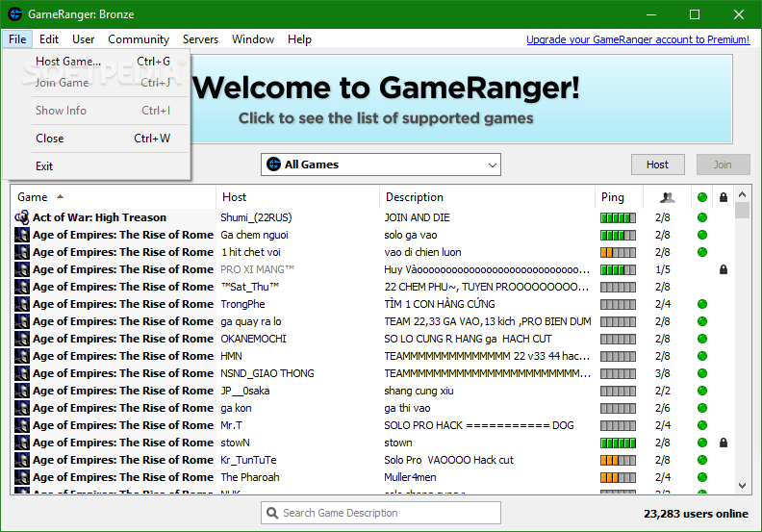Open the User menu
This screenshot has height=532, width=762.
coord(83,39)
